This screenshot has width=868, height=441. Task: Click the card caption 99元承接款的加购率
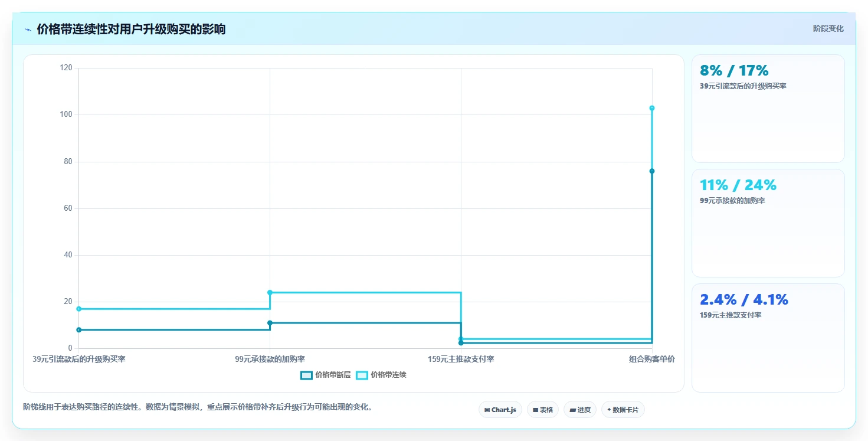coord(732,201)
